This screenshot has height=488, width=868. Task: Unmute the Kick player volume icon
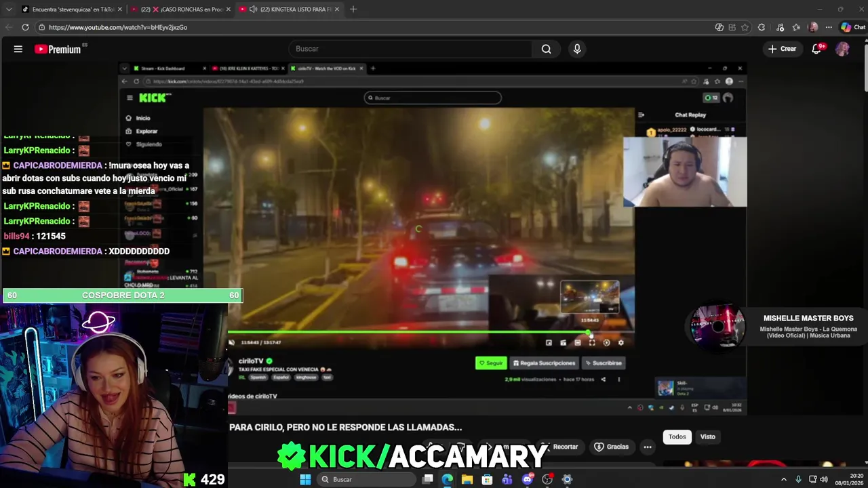pyautogui.click(x=232, y=342)
